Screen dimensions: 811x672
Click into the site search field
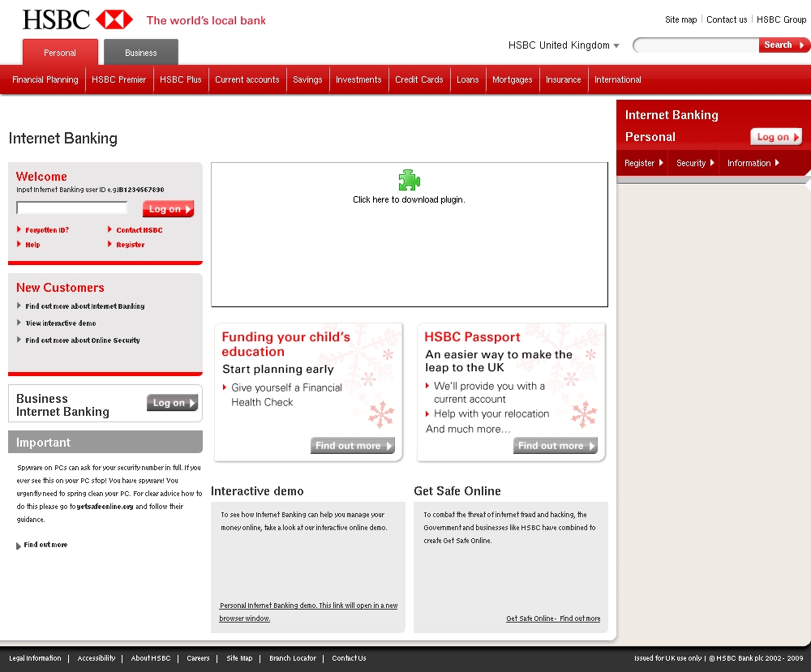point(696,45)
